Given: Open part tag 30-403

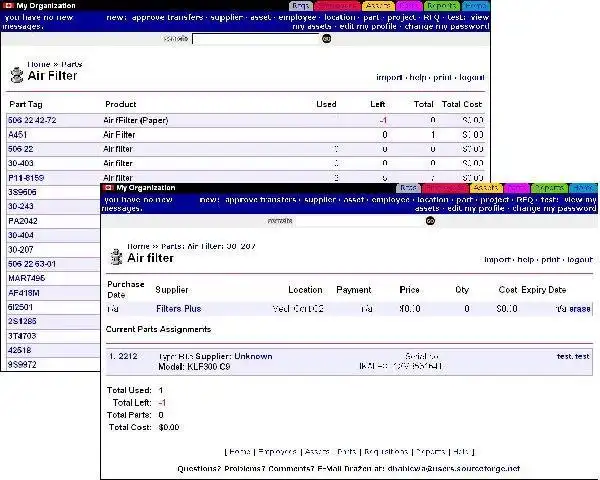Looking at the screenshot, I should [x=21, y=163].
